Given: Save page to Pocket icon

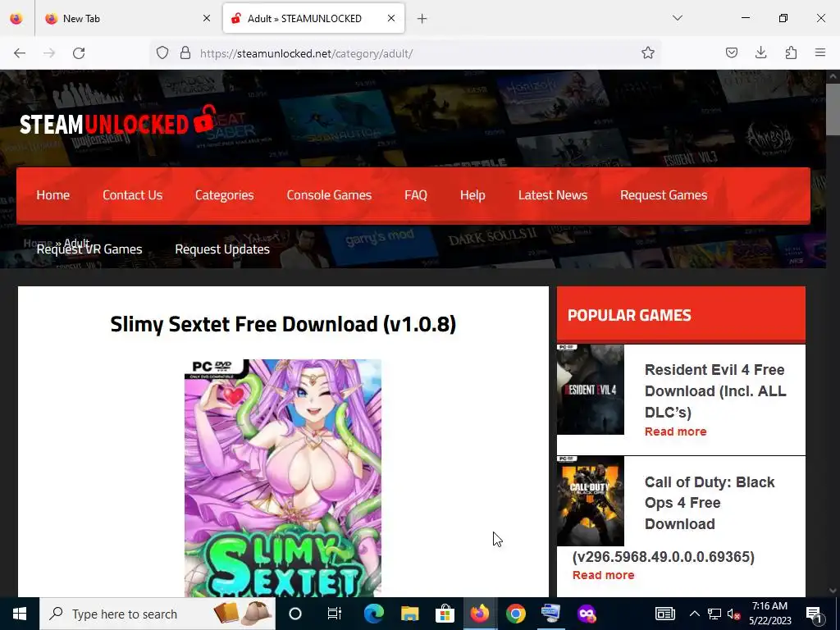Looking at the screenshot, I should (x=732, y=52).
